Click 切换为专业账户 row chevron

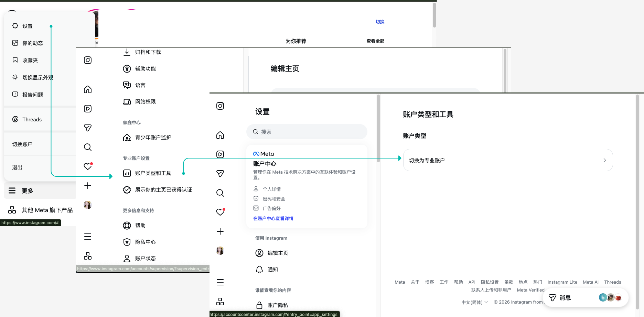point(604,160)
